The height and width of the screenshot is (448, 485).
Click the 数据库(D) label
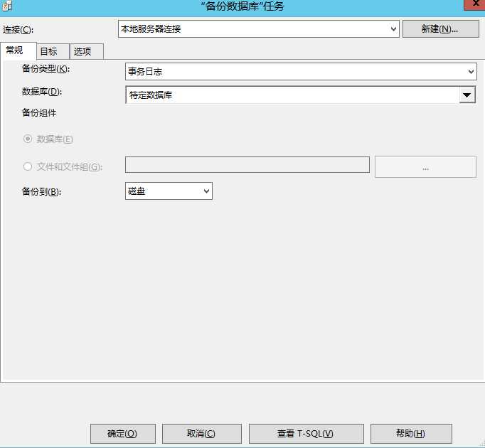click(42, 92)
